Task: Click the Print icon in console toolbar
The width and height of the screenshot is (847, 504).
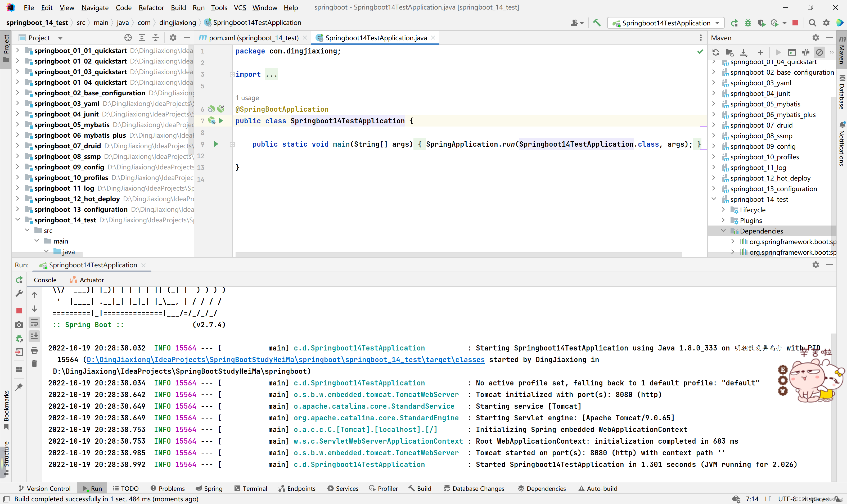Action: pos(34,350)
